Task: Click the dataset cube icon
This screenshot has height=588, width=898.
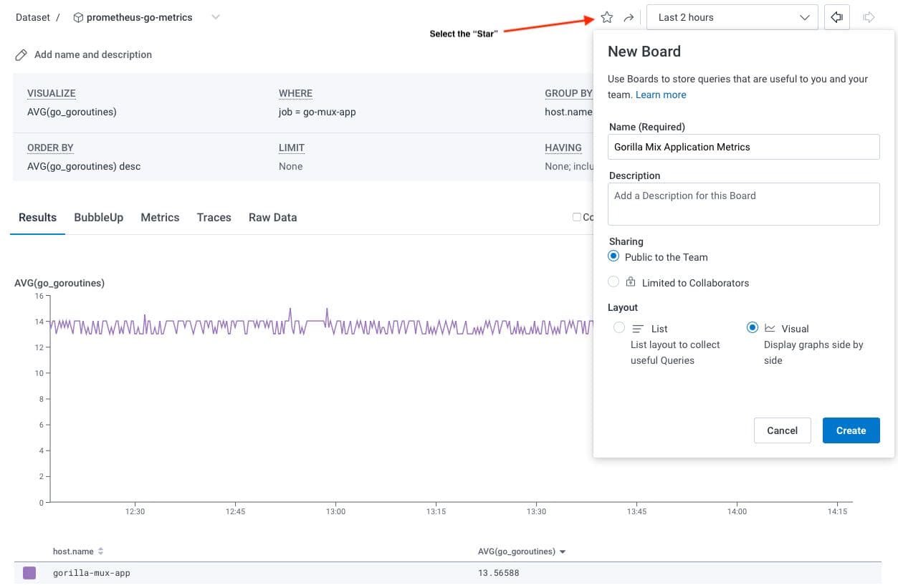Action: tap(78, 17)
